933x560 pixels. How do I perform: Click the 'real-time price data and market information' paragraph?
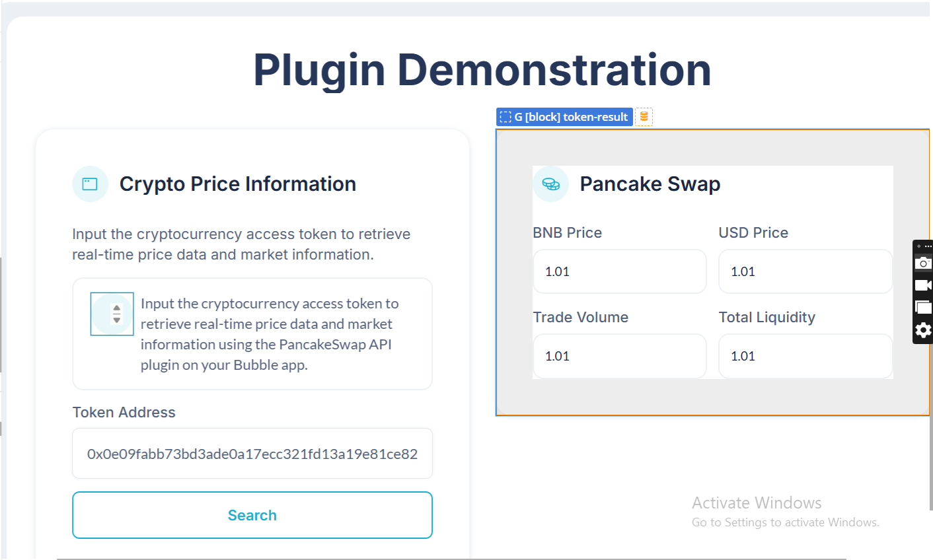241,244
